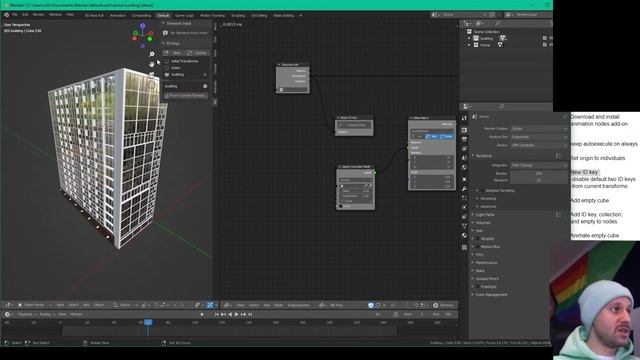Select the Default workspace tab
Screen dimensions: 640x360
click(x=163, y=16)
